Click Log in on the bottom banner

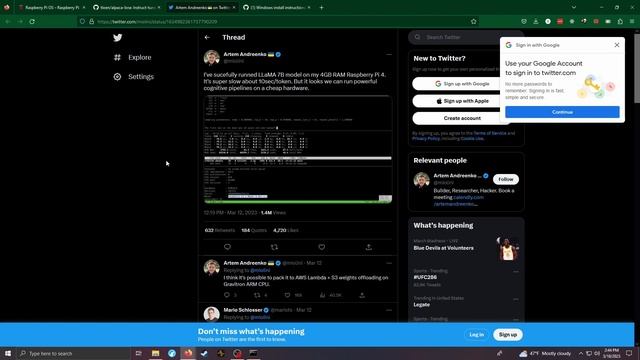[476, 335]
